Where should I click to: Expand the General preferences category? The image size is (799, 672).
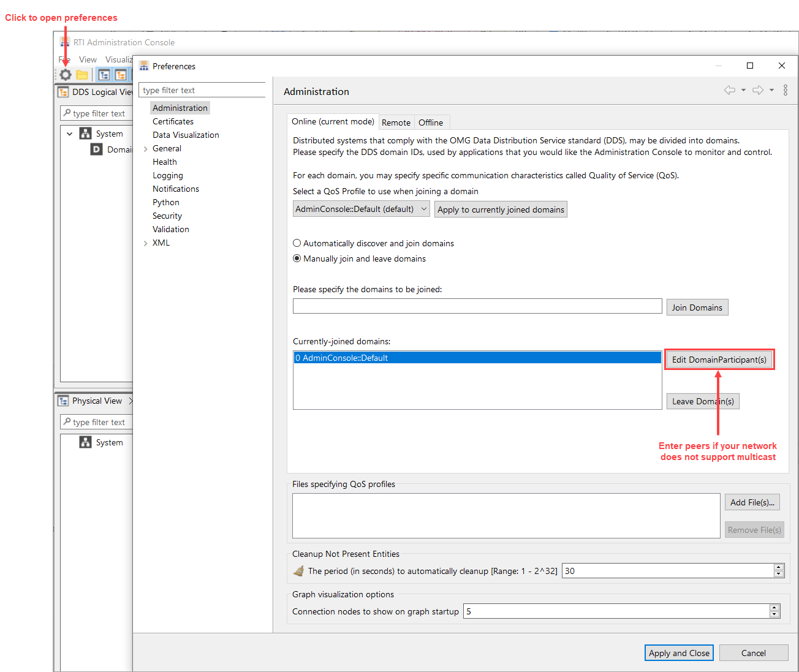(x=145, y=149)
